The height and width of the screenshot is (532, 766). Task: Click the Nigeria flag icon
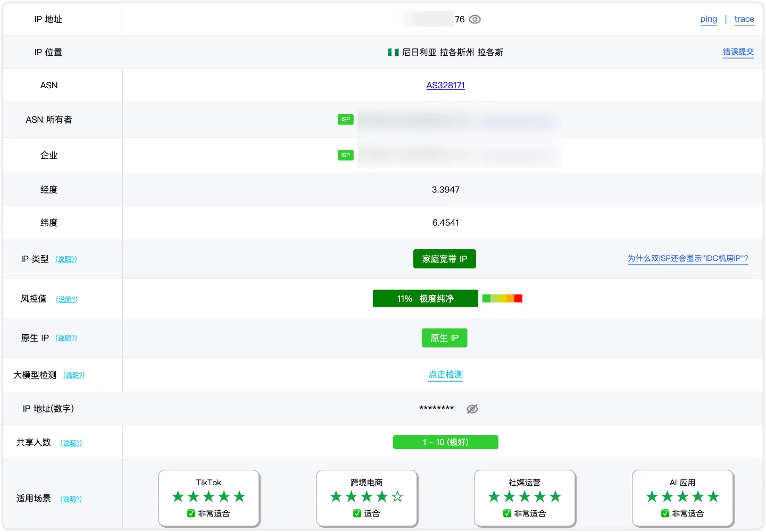tap(393, 52)
